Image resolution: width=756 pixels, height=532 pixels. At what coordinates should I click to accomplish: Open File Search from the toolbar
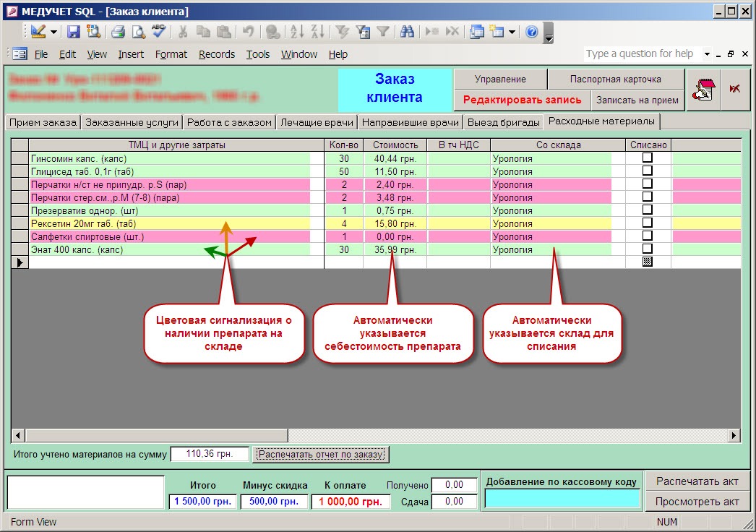tap(93, 32)
